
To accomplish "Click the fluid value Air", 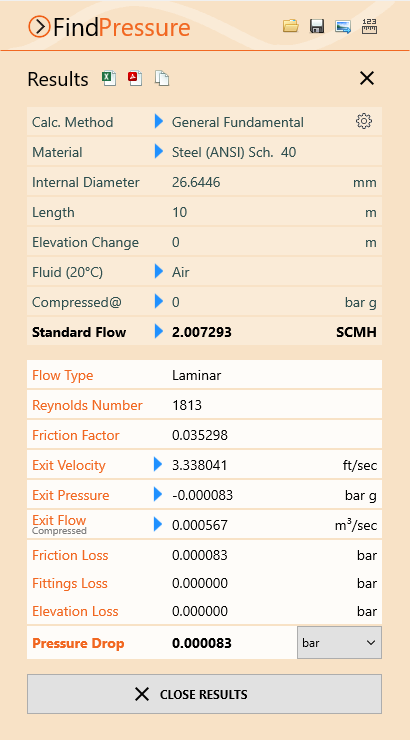I will coord(181,272).
